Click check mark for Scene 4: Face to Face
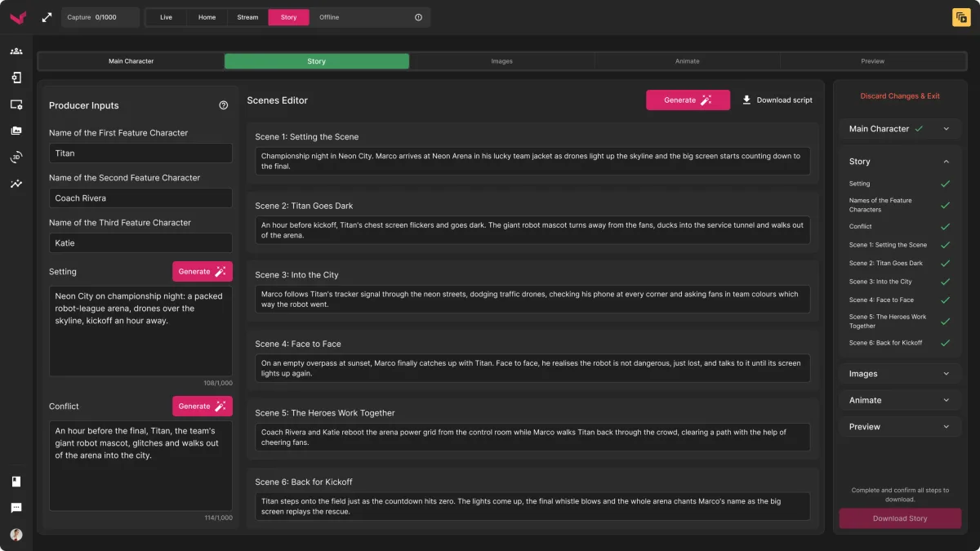The height and width of the screenshot is (551, 980). (946, 300)
